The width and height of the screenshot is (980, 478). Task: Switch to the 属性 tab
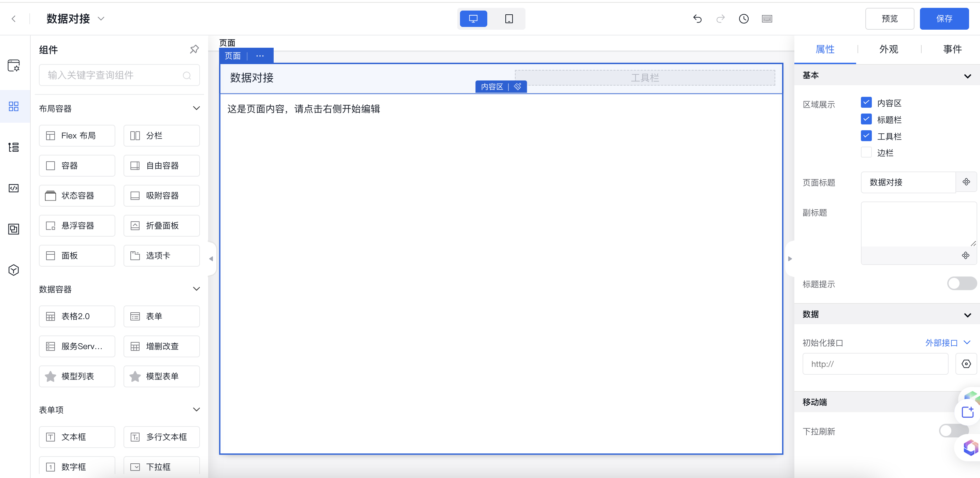pos(825,49)
